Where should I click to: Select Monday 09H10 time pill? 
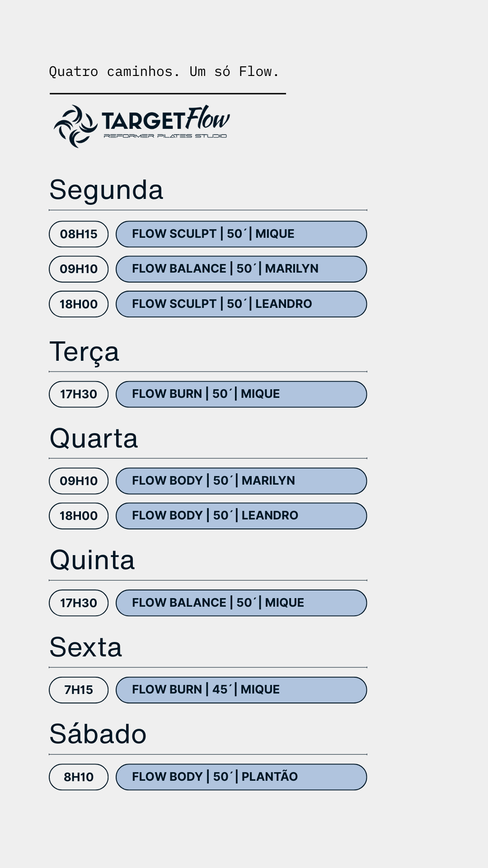click(x=79, y=269)
